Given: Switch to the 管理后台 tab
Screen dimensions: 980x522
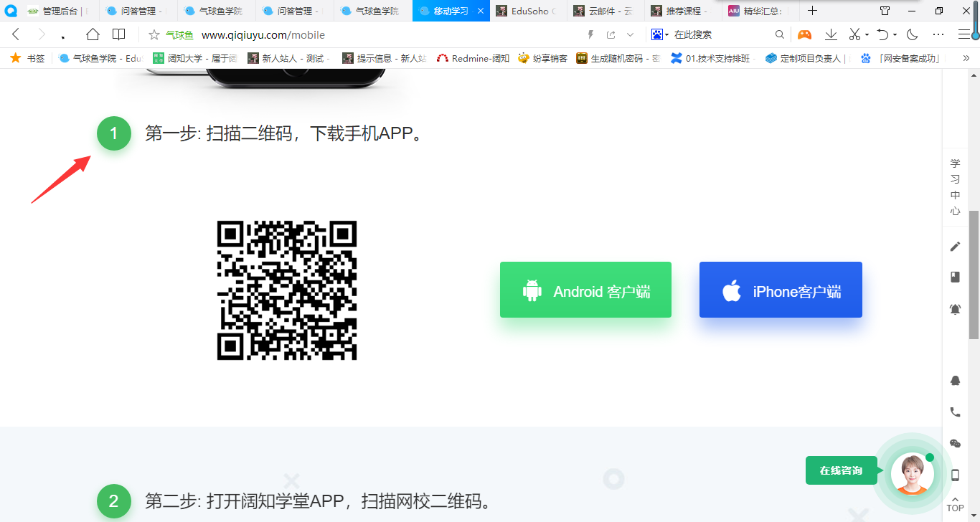Looking at the screenshot, I should click(59, 11).
